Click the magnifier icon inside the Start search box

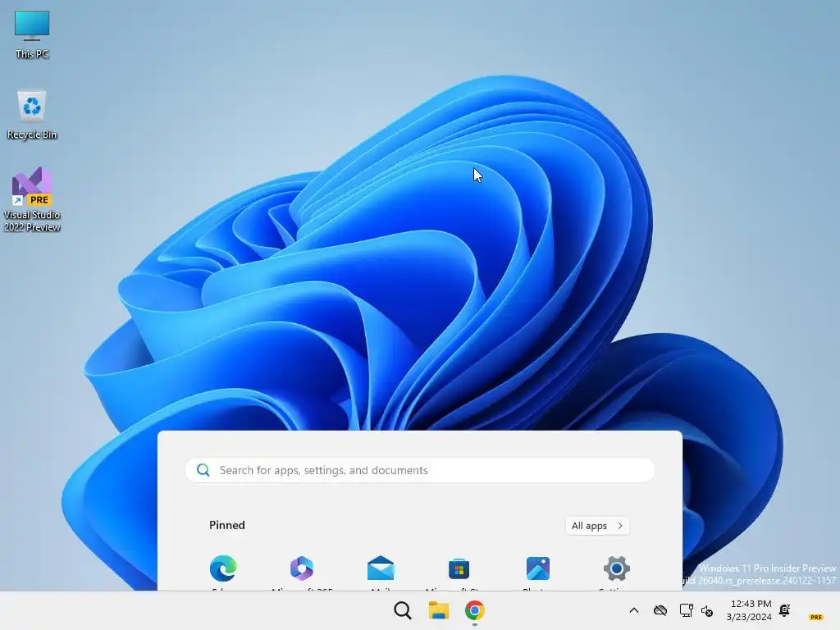tap(203, 470)
